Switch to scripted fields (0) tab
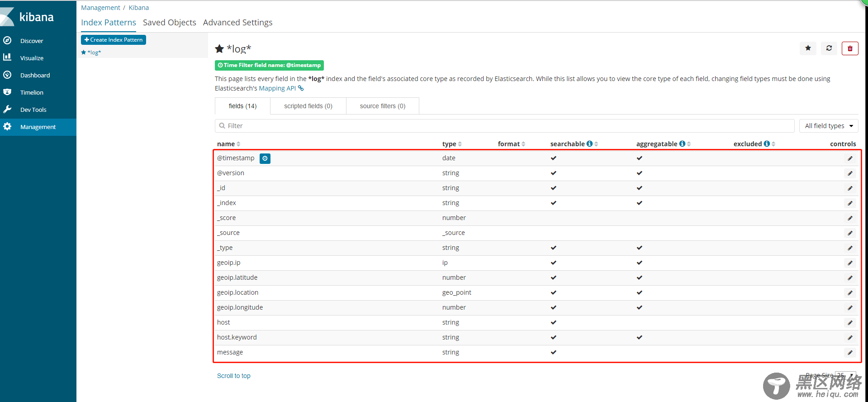The width and height of the screenshot is (868, 402). (x=308, y=106)
